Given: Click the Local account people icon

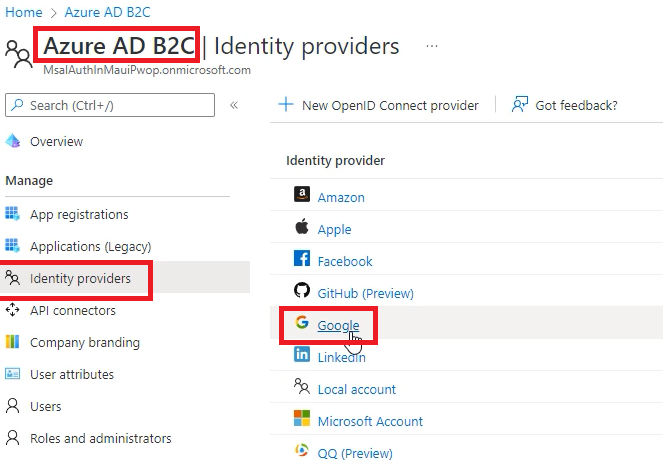Looking at the screenshot, I should click(x=302, y=386).
